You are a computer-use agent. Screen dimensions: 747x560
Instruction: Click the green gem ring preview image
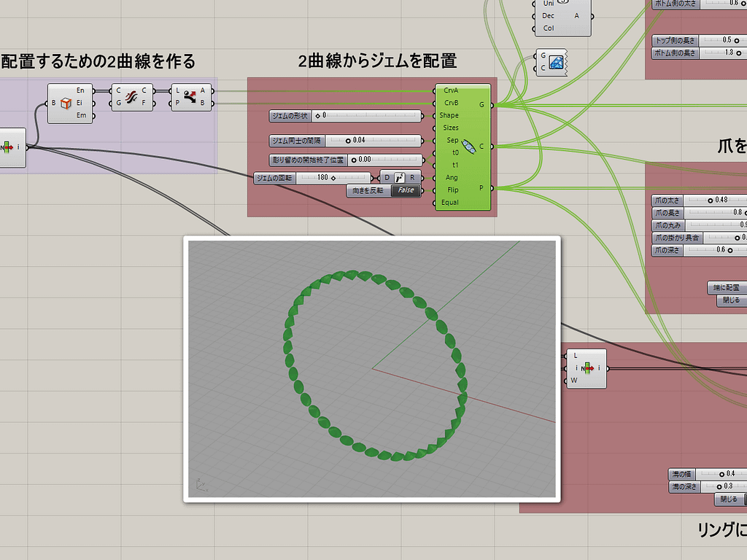(371, 369)
